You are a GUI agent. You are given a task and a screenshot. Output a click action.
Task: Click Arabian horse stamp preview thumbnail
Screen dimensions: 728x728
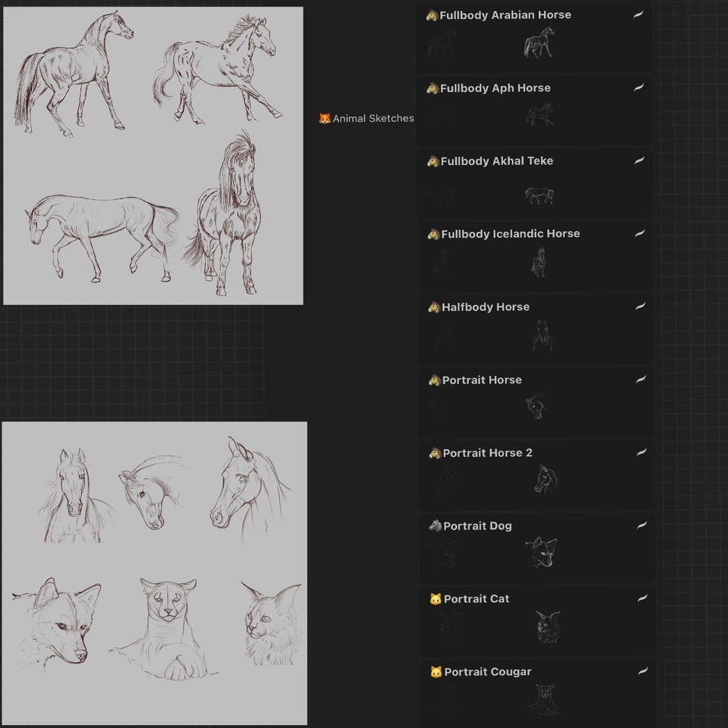click(x=538, y=42)
